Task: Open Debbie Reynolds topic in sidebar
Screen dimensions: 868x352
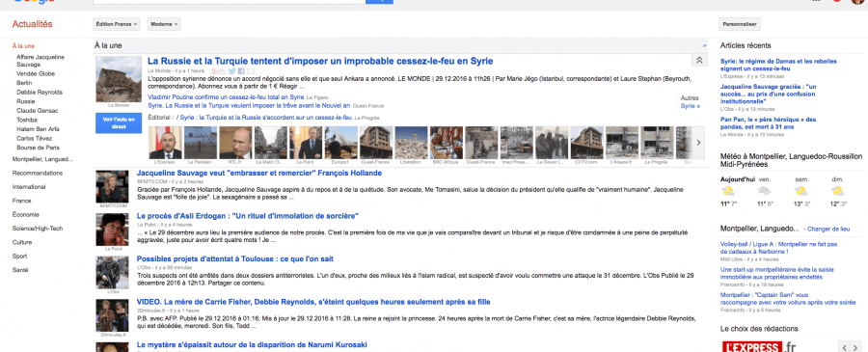Action: pyautogui.click(x=40, y=92)
